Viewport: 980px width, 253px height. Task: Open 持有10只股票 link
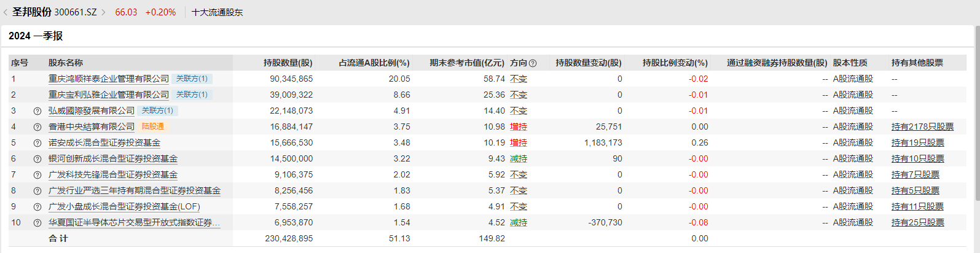pos(917,158)
